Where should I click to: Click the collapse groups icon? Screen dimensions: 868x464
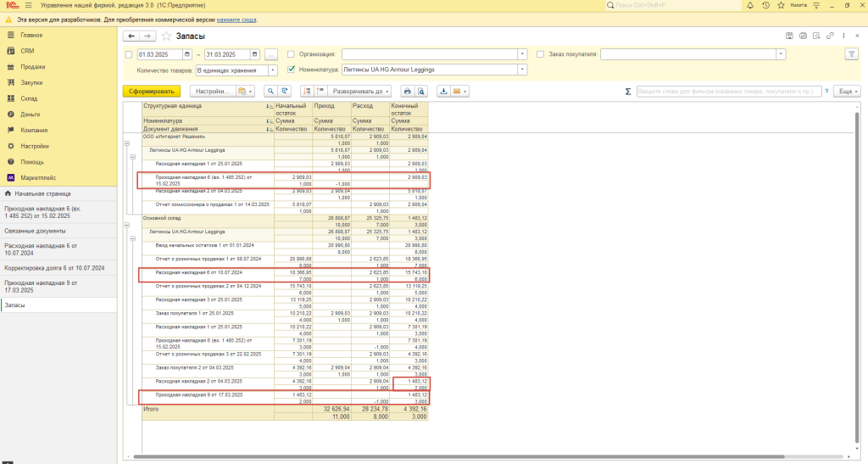(x=320, y=92)
